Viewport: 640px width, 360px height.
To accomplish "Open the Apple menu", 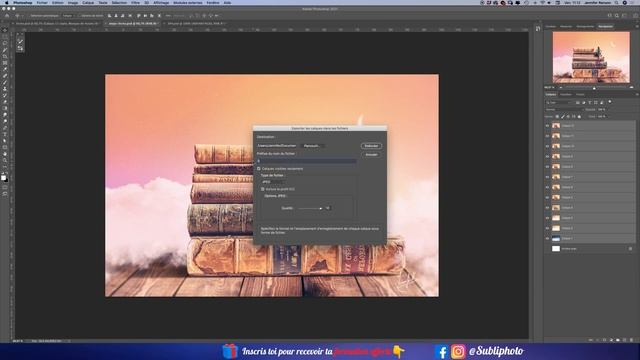I will (x=6, y=2).
